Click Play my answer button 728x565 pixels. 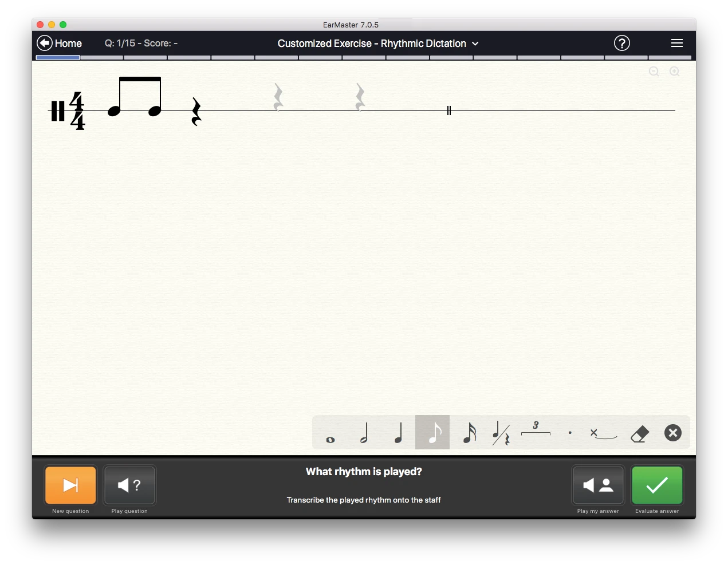(x=598, y=485)
